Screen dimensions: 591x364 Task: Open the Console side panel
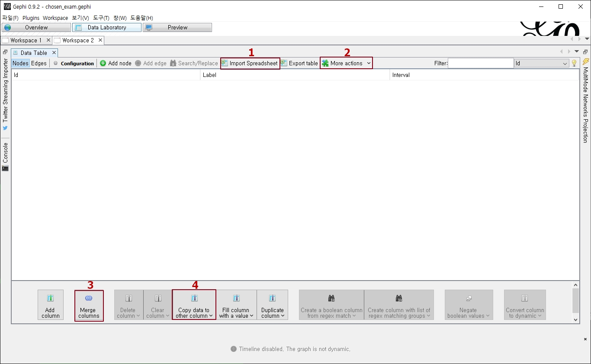(5, 156)
